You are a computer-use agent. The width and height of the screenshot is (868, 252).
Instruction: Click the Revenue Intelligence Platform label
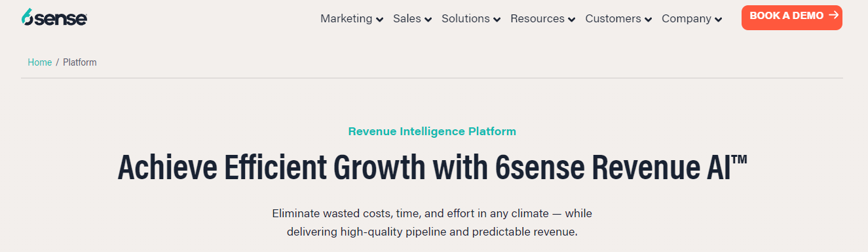point(432,131)
